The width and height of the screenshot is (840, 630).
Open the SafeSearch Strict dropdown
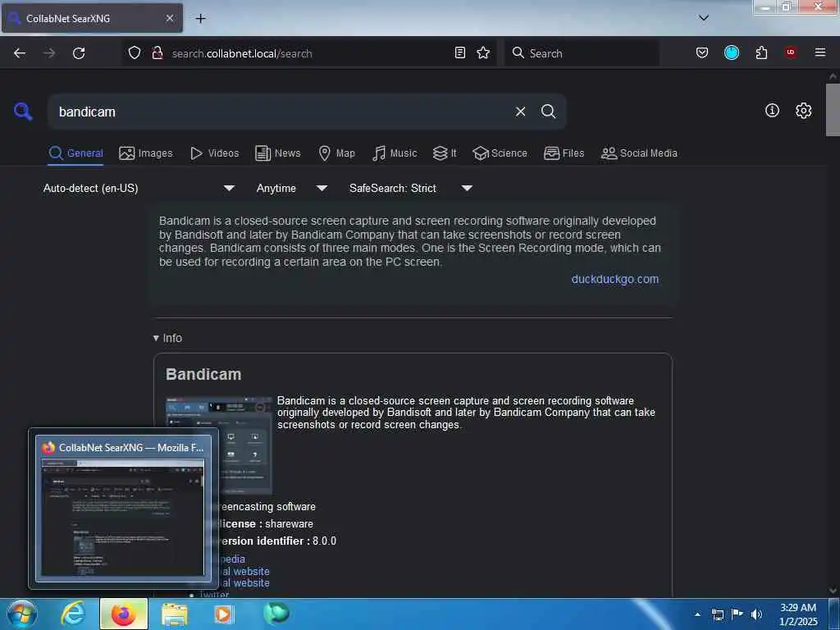pos(410,188)
